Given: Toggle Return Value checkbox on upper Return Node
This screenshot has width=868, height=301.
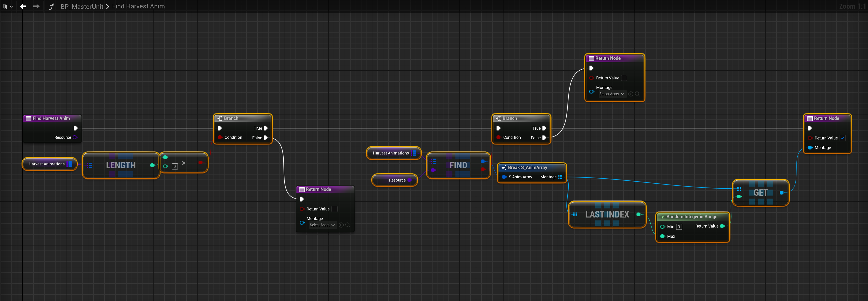Looking at the screenshot, I should click(624, 78).
